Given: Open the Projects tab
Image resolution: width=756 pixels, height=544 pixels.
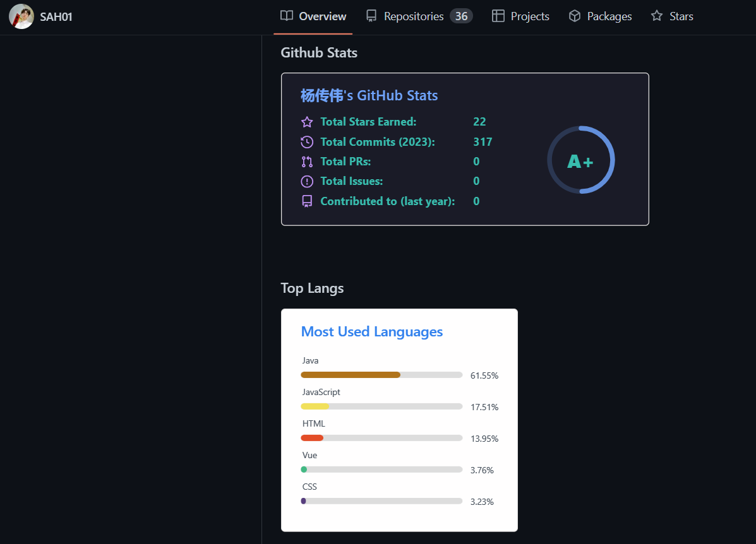Looking at the screenshot, I should (520, 16).
